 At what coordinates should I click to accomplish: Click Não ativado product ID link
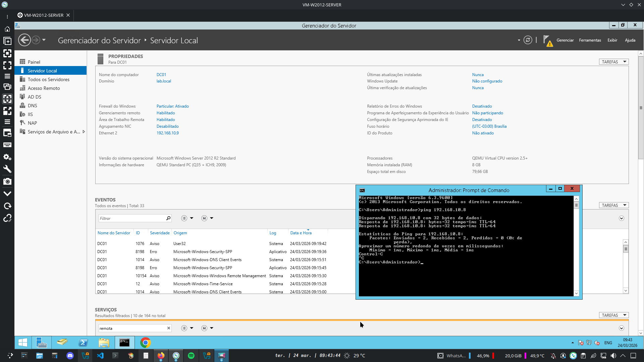(483, 133)
